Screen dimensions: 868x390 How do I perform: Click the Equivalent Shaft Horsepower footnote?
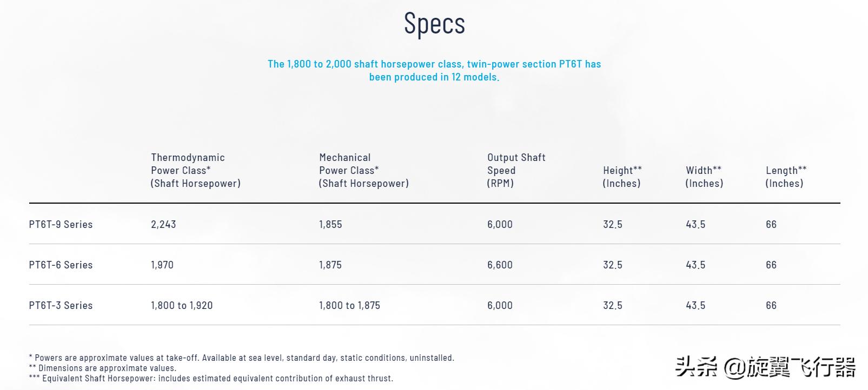211,378
